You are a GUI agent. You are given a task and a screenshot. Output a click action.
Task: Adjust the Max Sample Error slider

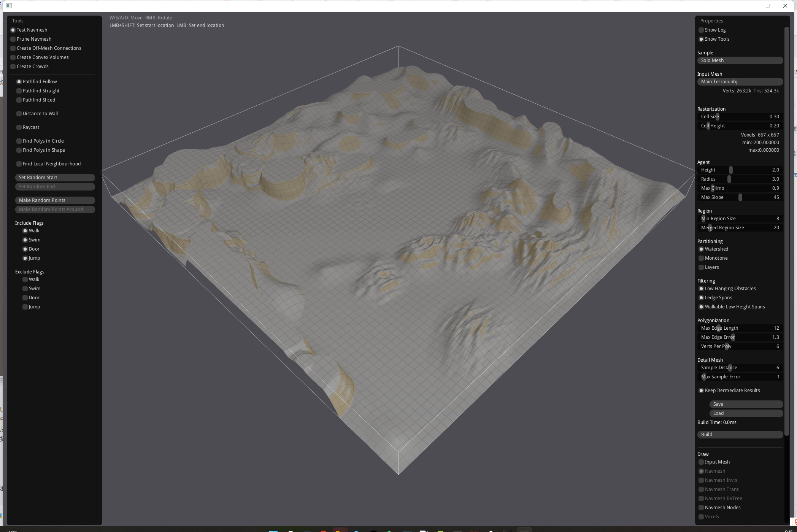click(740, 377)
